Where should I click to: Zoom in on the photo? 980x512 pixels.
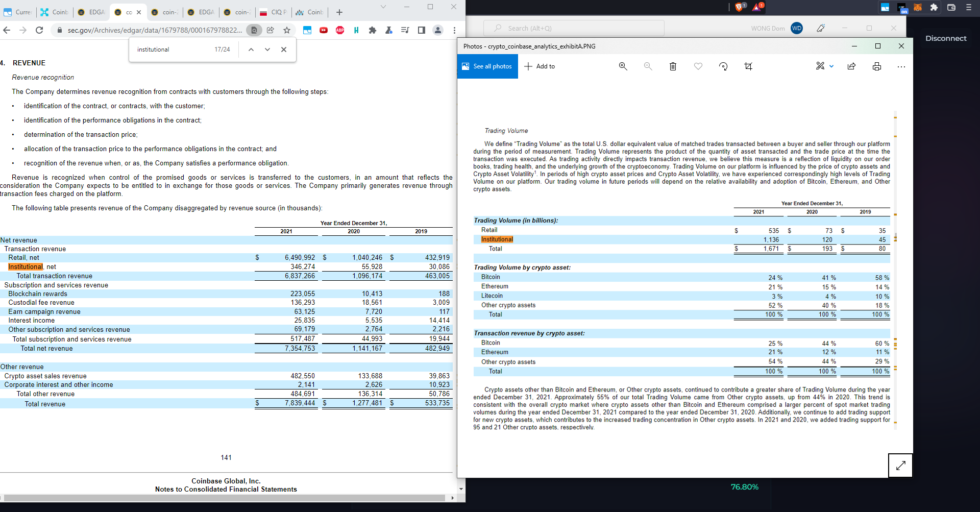(623, 66)
